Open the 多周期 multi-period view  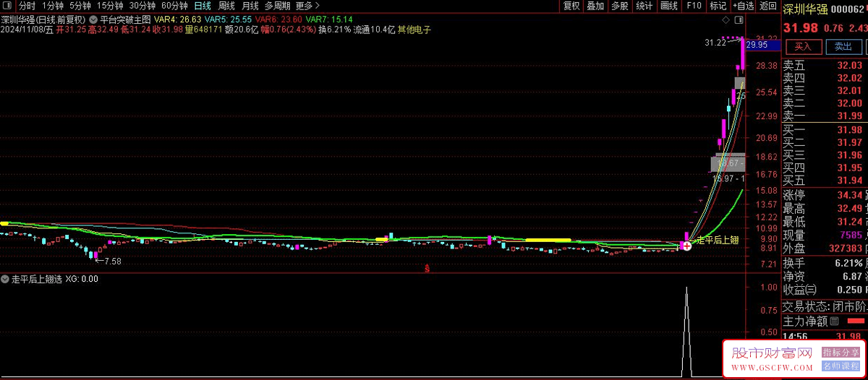point(277,6)
